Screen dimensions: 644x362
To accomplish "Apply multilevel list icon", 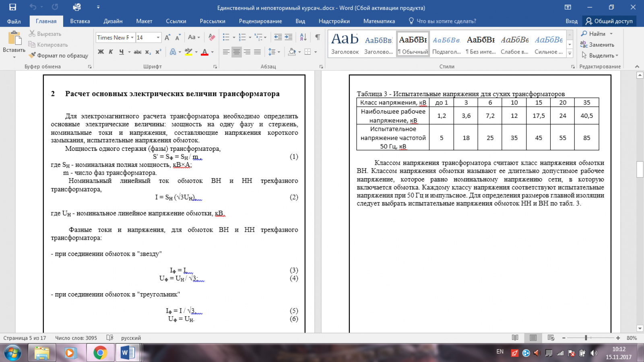I will pos(258,37).
